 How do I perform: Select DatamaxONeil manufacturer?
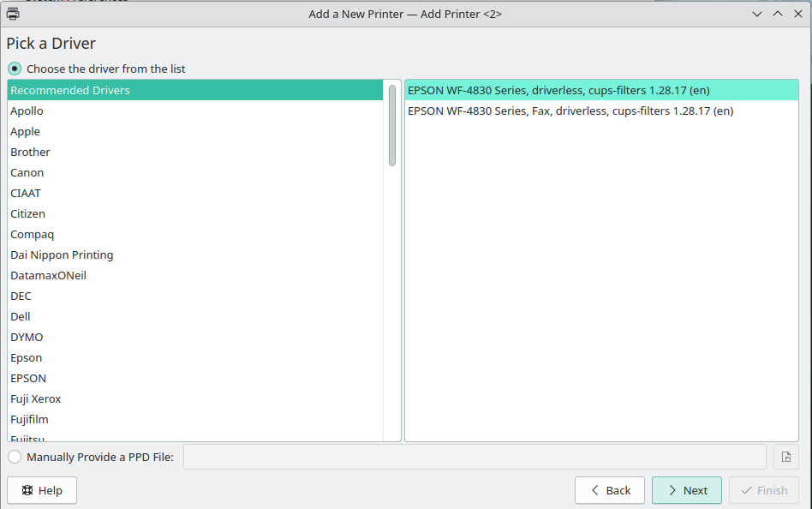(x=195, y=275)
